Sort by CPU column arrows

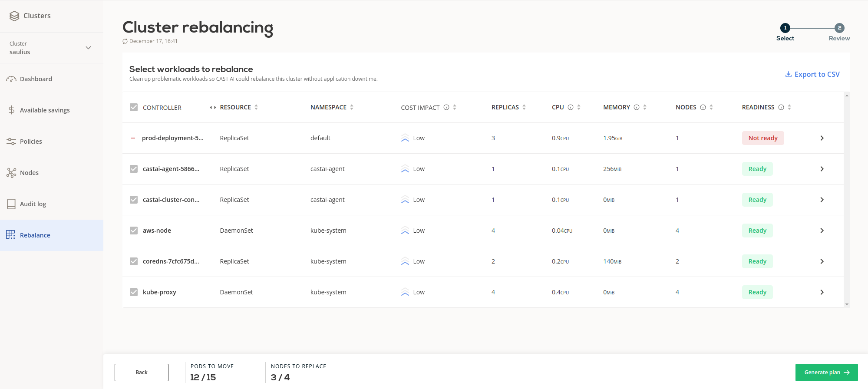(579, 107)
